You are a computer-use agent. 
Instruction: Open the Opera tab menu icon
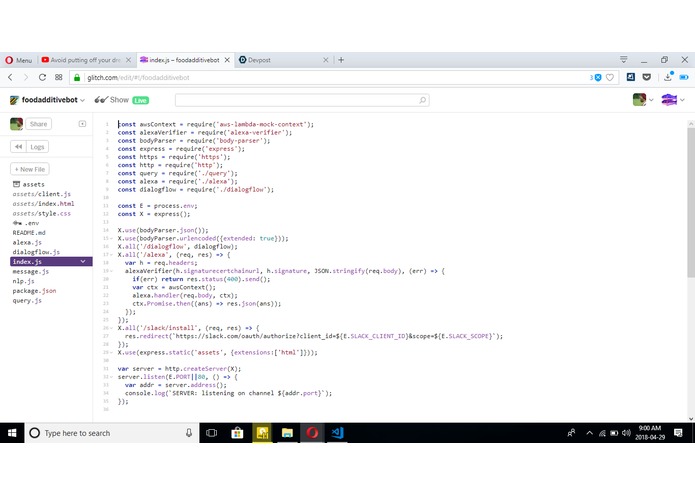(x=624, y=59)
